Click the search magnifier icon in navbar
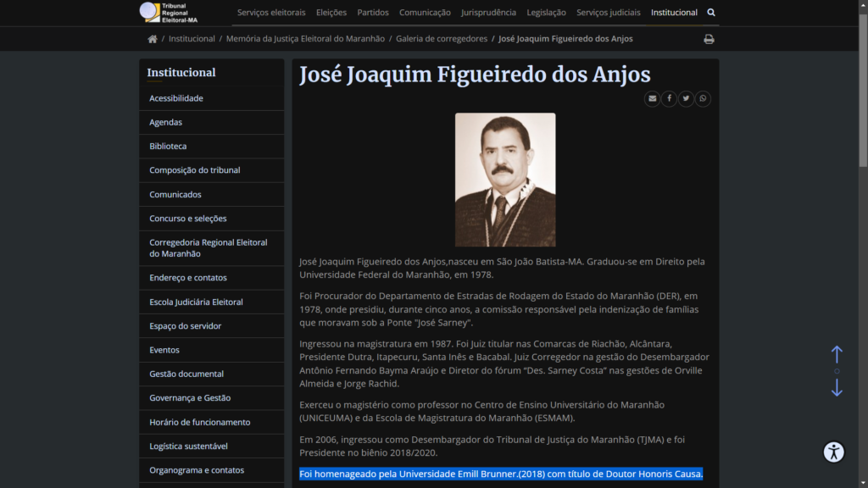 pos(711,13)
